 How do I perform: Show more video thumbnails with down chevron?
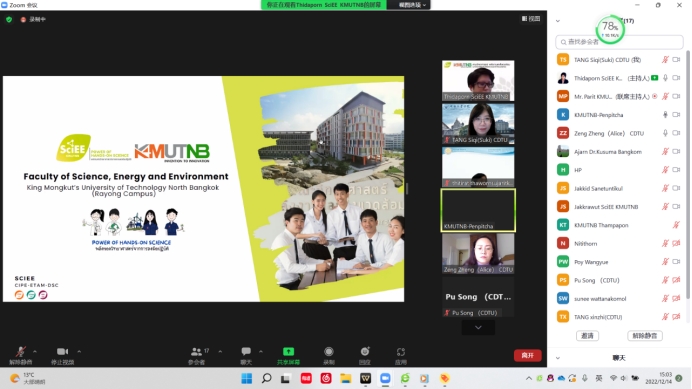click(478, 327)
